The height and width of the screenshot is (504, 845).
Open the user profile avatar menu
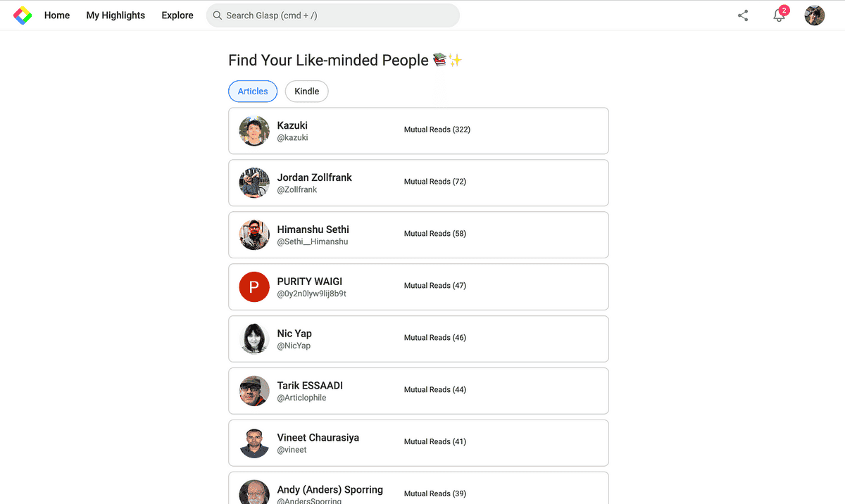(815, 15)
